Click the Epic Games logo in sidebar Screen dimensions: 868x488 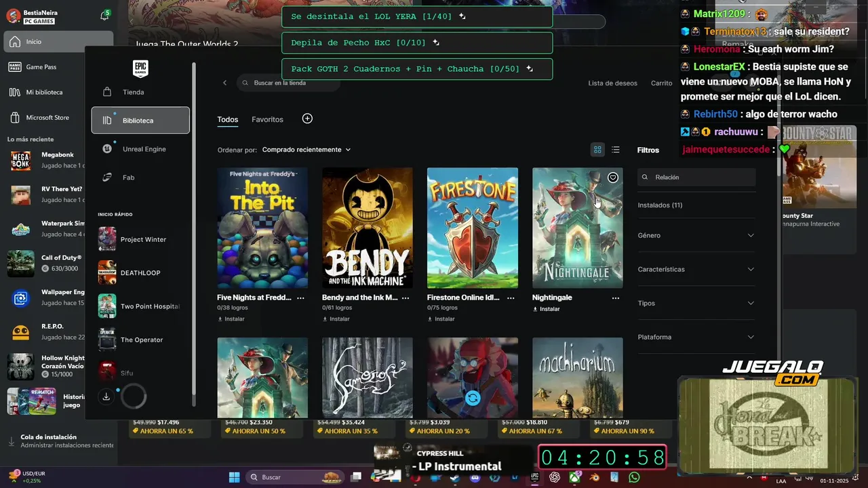[140, 68]
